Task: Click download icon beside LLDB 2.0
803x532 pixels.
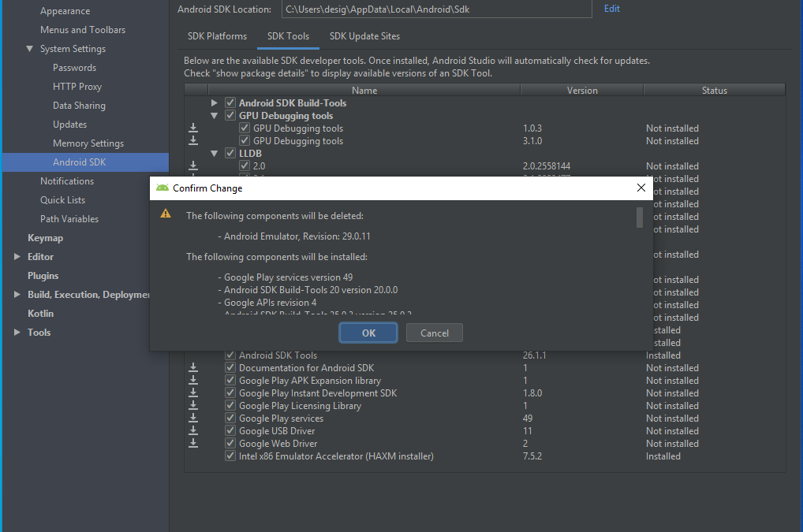Action: point(193,166)
